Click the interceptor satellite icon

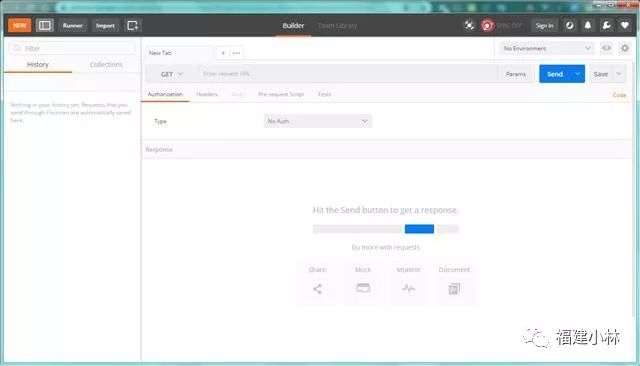(469, 25)
